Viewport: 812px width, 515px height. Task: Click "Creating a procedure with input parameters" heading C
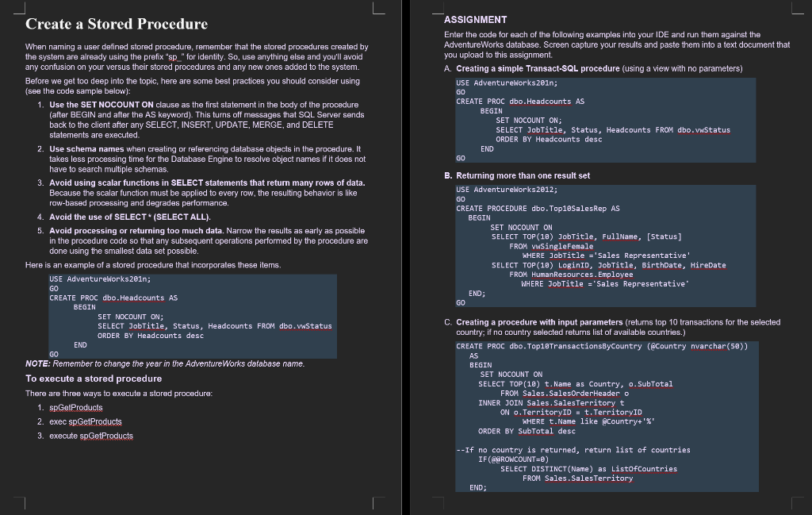tap(539, 322)
